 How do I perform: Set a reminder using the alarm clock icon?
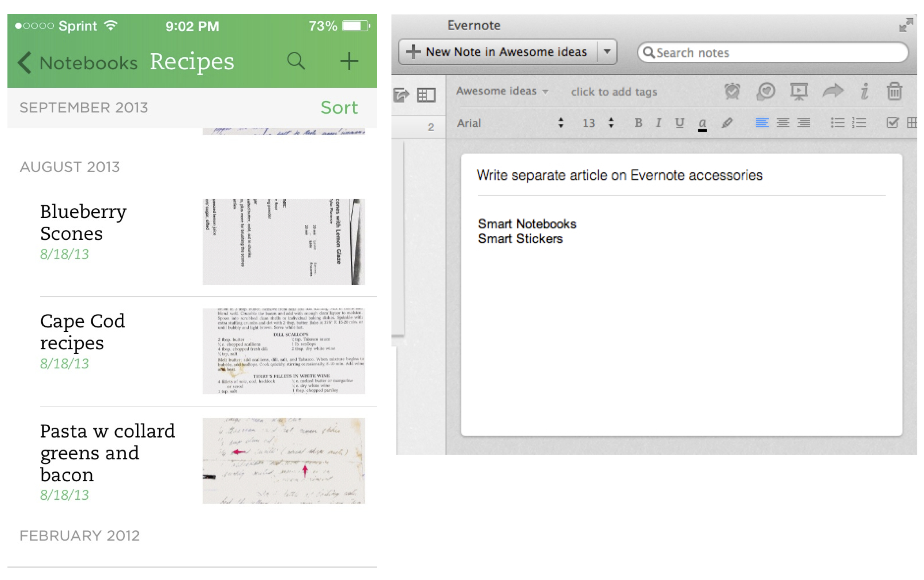(x=732, y=91)
